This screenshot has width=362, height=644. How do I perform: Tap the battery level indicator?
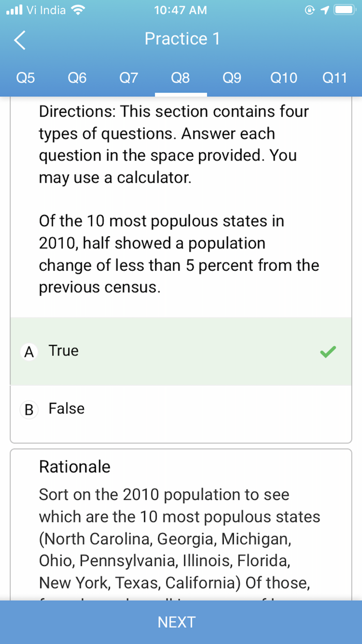[x=344, y=9]
